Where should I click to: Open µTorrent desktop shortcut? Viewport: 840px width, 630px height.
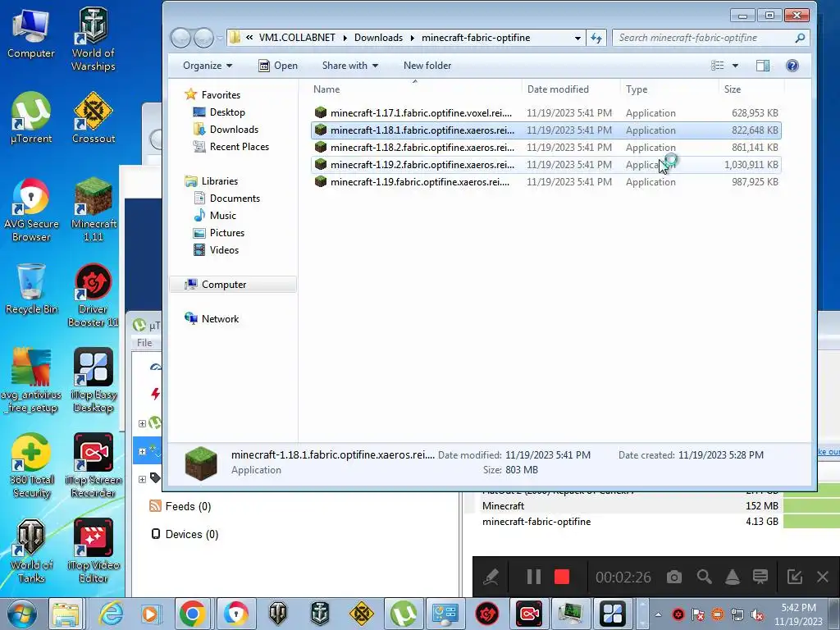[31, 118]
